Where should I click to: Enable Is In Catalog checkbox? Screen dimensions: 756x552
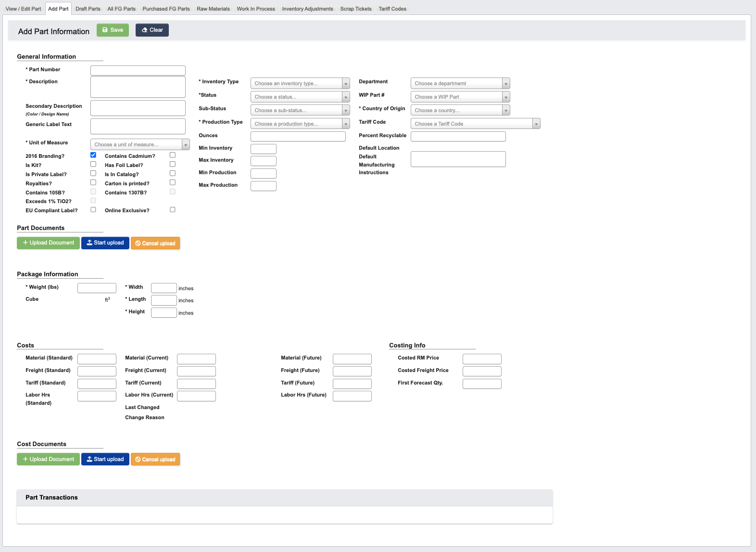(x=173, y=173)
